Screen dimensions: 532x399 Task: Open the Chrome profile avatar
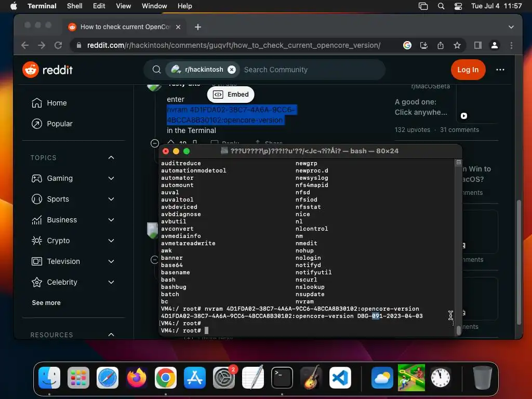[x=495, y=45]
